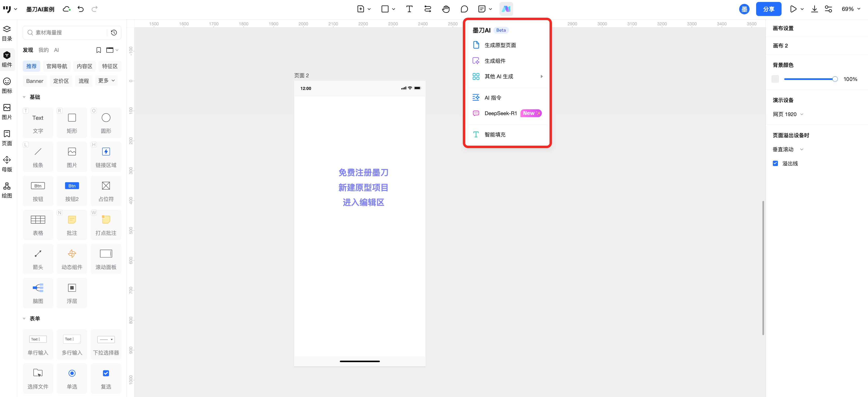Click the undo arrow icon
868x397 pixels.
pyautogui.click(x=81, y=9)
